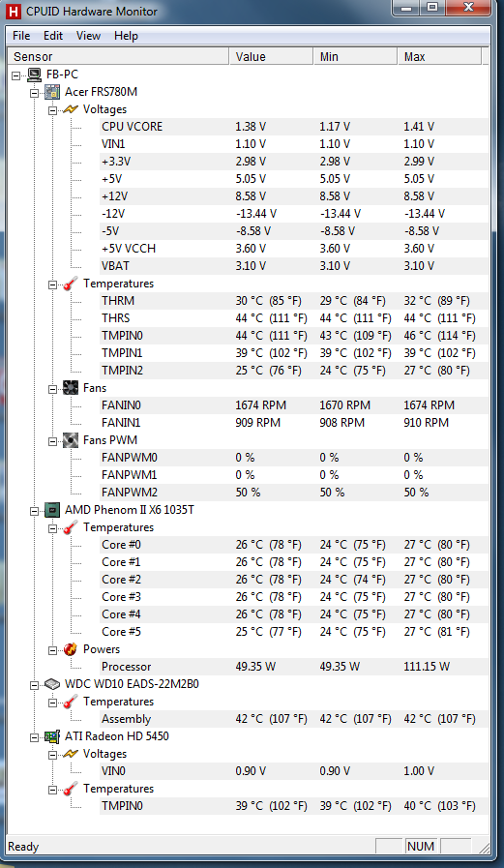Open the Edit menu
504x868 pixels.
pyautogui.click(x=53, y=36)
